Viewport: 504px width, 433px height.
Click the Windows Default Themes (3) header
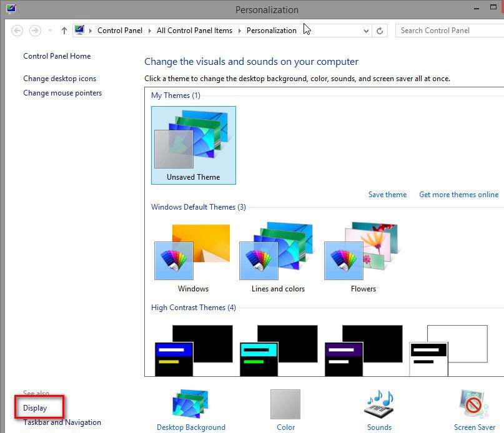[x=199, y=207]
